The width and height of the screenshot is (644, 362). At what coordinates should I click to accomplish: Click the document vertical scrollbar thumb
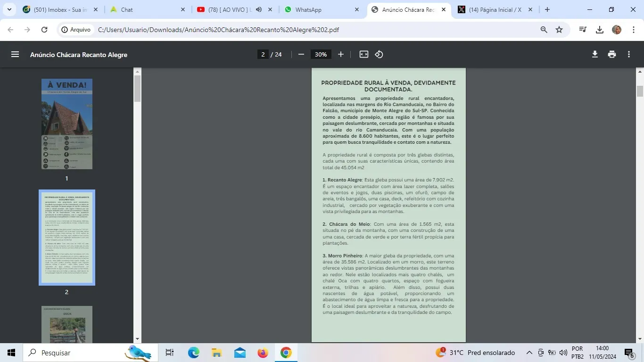tap(640, 91)
